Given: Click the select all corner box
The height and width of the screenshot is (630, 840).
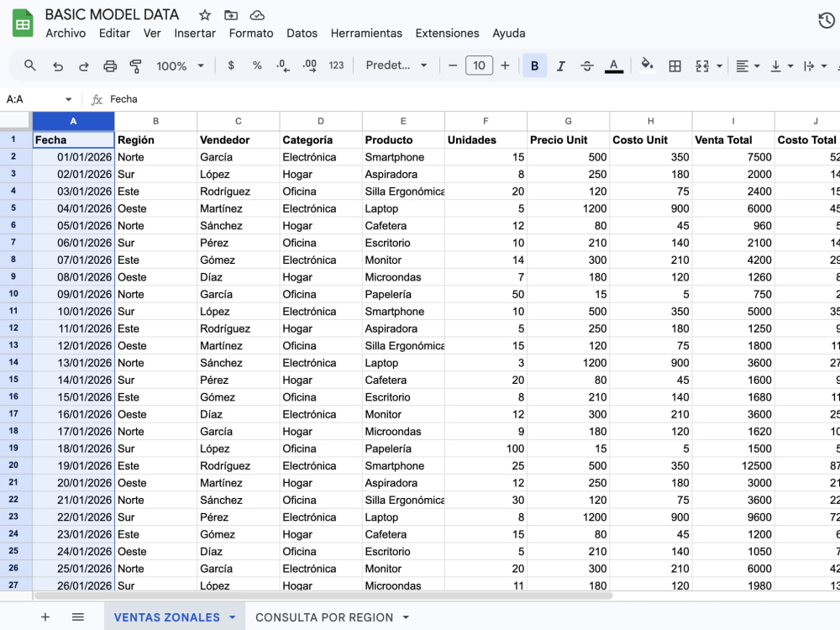Looking at the screenshot, I should (x=15, y=120).
